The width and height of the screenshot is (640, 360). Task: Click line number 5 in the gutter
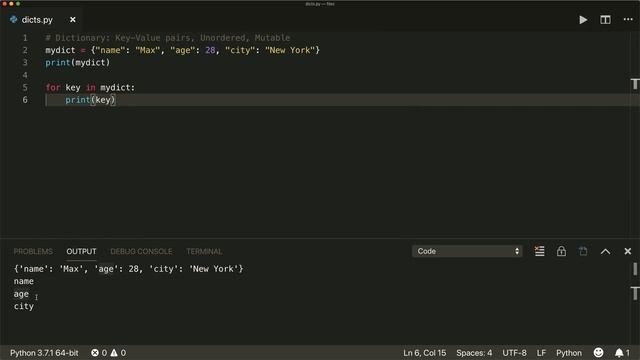[x=25, y=87]
